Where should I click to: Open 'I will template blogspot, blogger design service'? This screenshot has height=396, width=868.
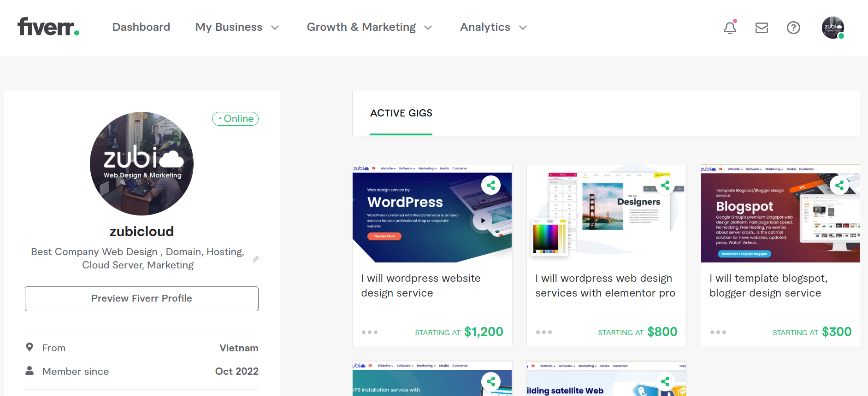tap(768, 285)
